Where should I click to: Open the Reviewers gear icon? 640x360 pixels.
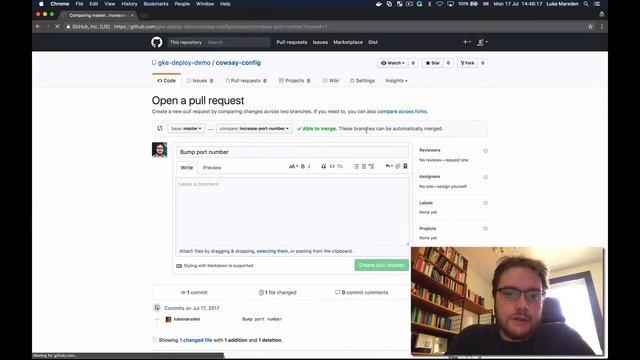485,151
